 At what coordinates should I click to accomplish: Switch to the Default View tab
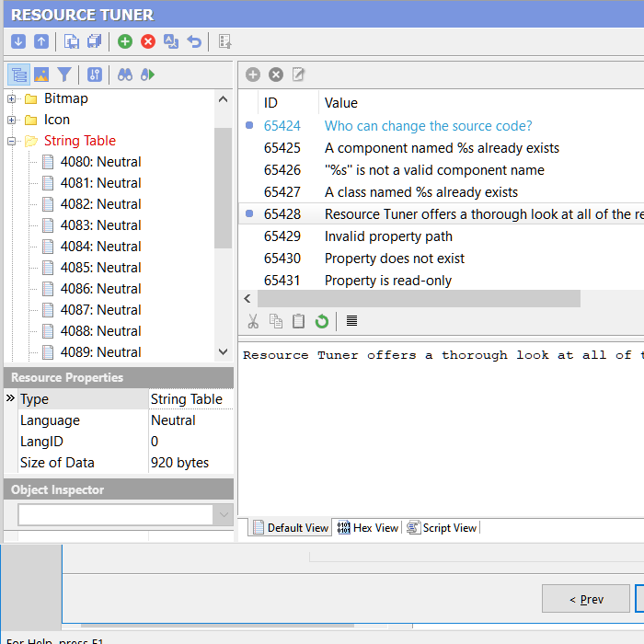pyautogui.click(x=291, y=528)
